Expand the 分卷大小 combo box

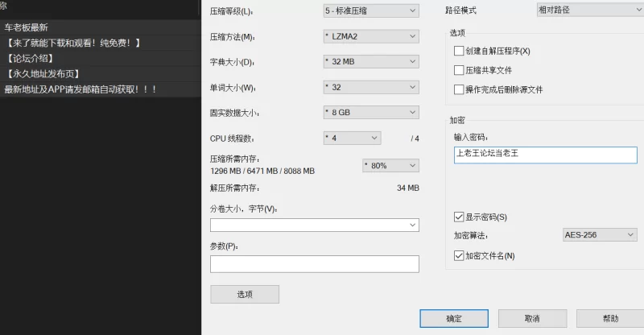(315, 225)
